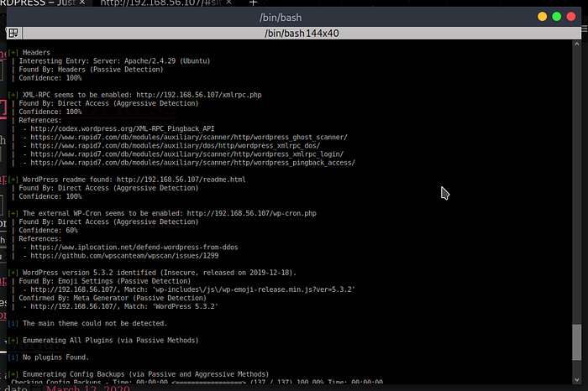The height and width of the screenshot is (391, 588).
Task: Click the terminal layout grid icon
Action: point(12,33)
